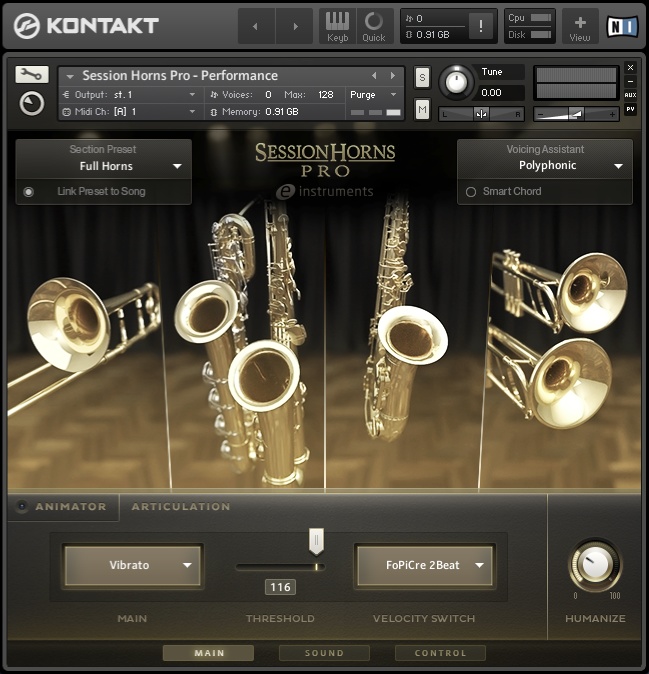Switch to the SOUND tab
Viewport: 649px width, 674px height.
tap(324, 653)
